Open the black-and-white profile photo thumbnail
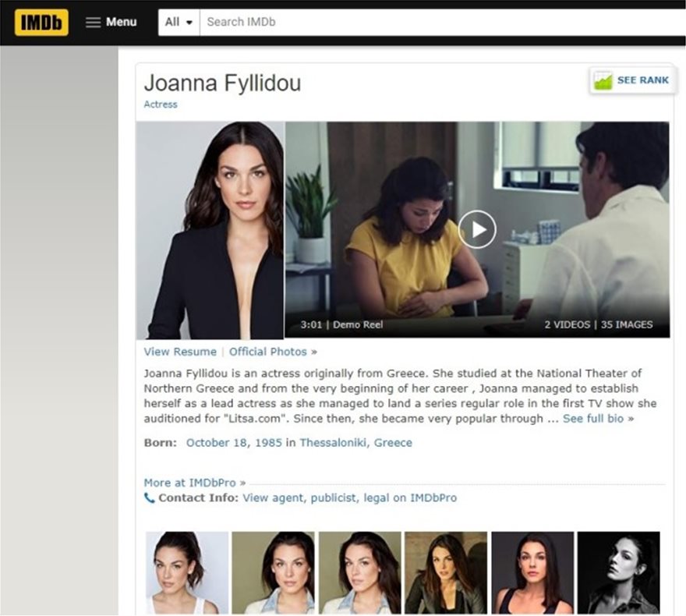 tap(618, 572)
